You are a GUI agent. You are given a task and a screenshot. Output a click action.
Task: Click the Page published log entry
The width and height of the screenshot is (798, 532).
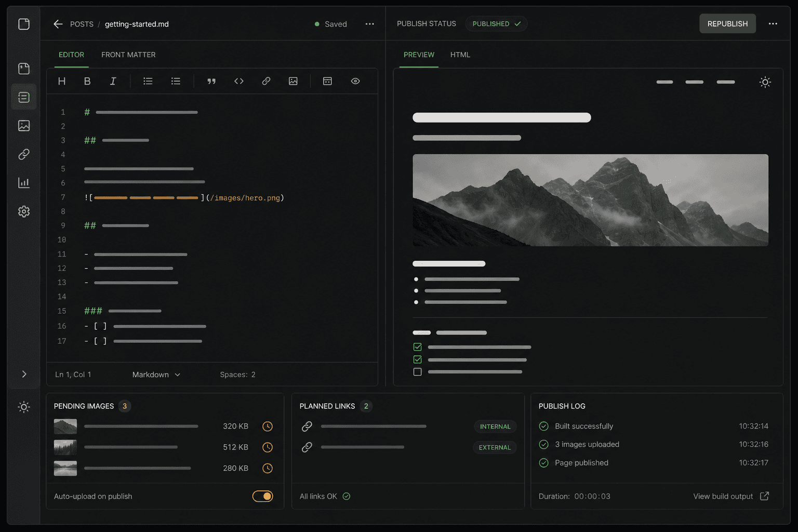[x=654, y=462]
